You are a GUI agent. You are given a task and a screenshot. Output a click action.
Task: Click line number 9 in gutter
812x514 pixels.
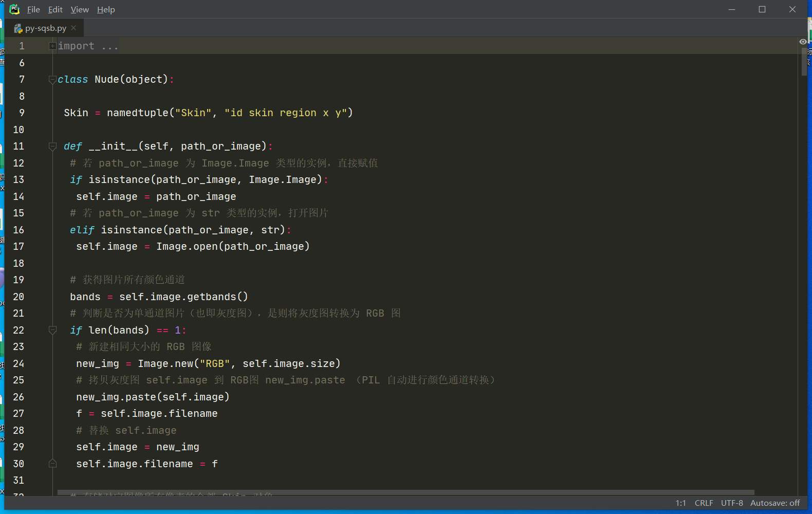pos(22,113)
